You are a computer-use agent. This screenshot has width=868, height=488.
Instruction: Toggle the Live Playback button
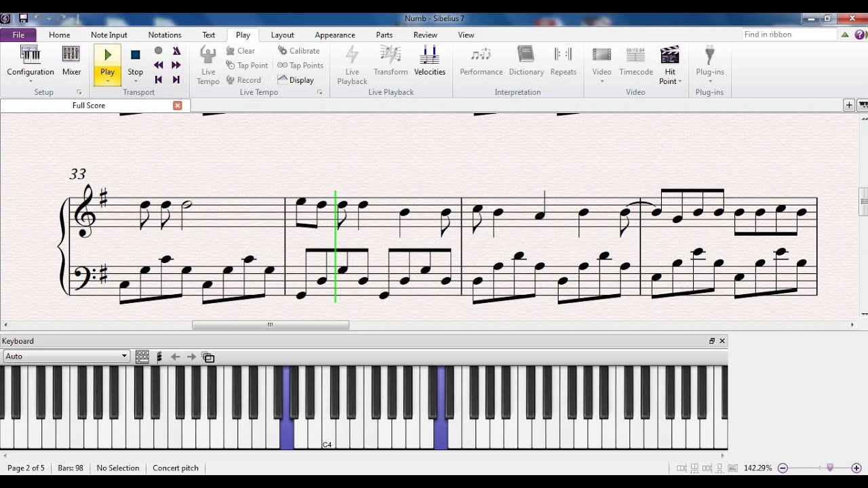[x=352, y=65]
